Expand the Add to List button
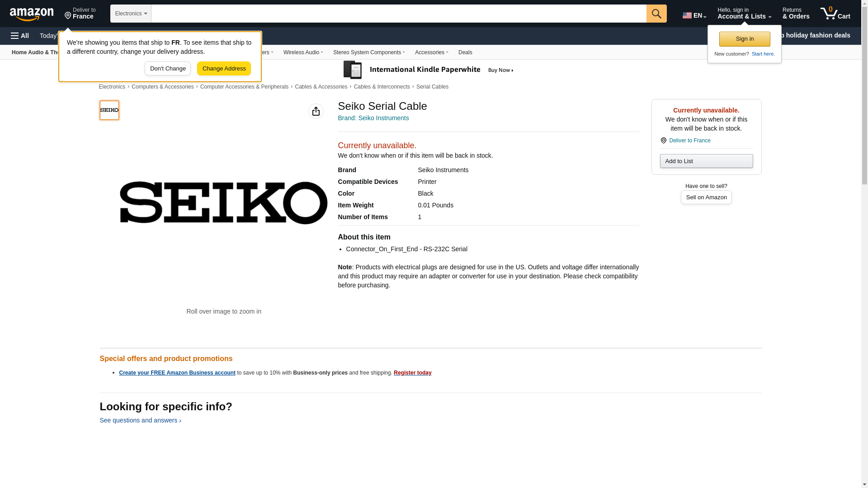868x488 pixels. tap(706, 161)
